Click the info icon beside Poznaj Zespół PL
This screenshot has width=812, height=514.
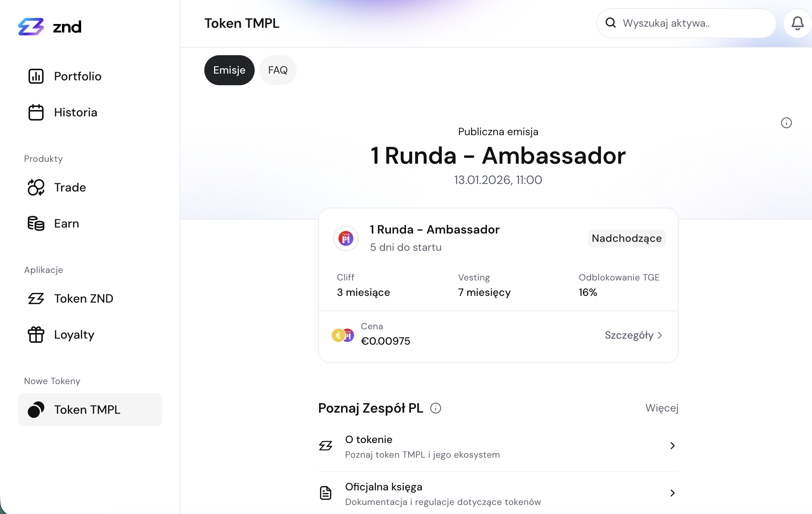pos(435,408)
